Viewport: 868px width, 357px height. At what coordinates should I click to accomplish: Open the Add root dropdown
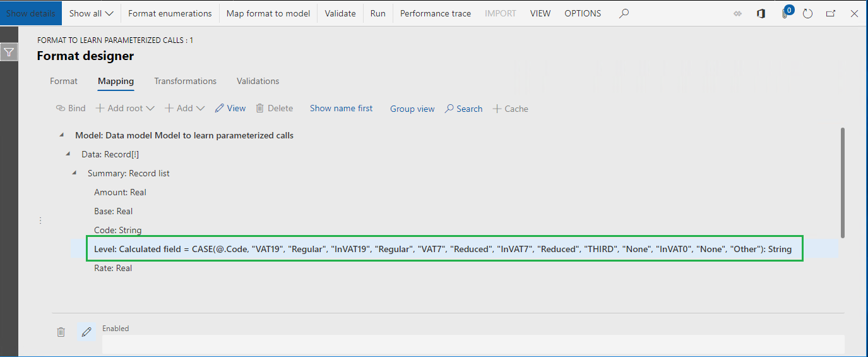point(125,109)
